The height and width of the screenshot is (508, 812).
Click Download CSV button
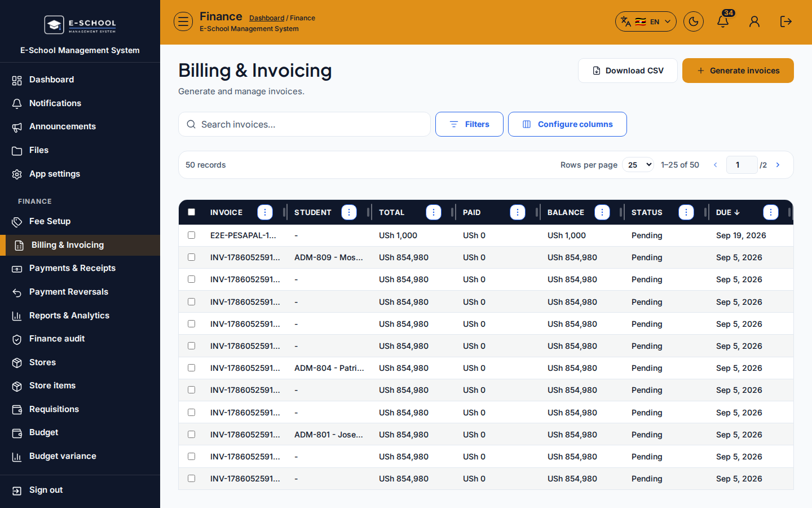click(x=628, y=71)
